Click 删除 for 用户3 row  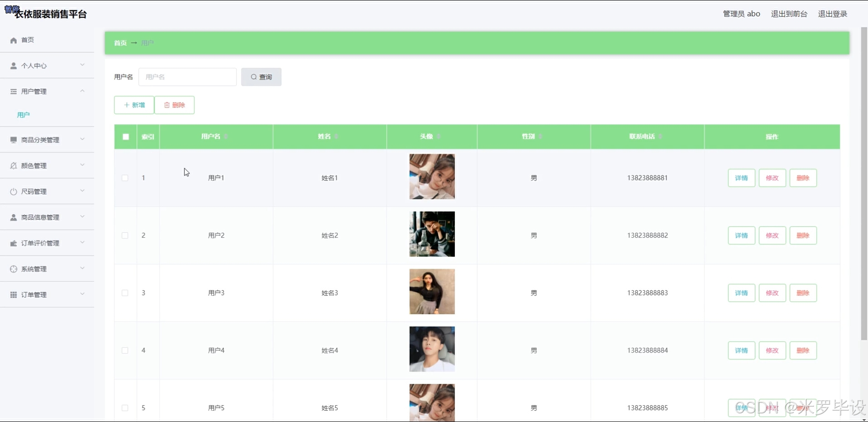(803, 293)
